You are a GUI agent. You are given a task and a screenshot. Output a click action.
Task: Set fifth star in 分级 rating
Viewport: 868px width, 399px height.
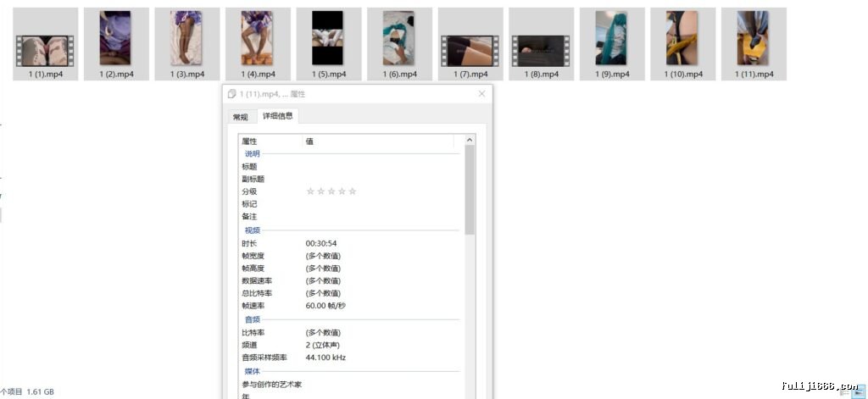pyautogui.click(x=353, y=191)
